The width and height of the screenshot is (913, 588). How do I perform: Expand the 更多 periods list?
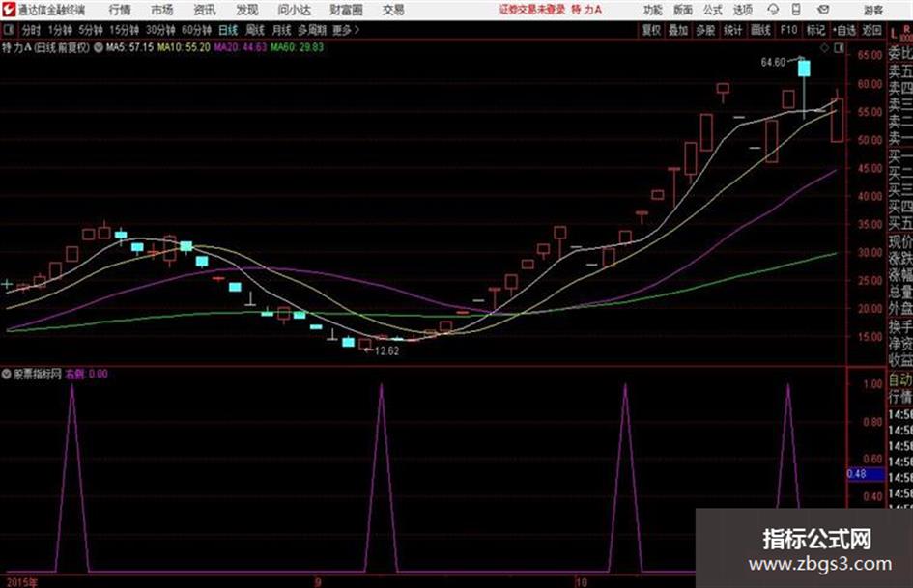point(346,30)
